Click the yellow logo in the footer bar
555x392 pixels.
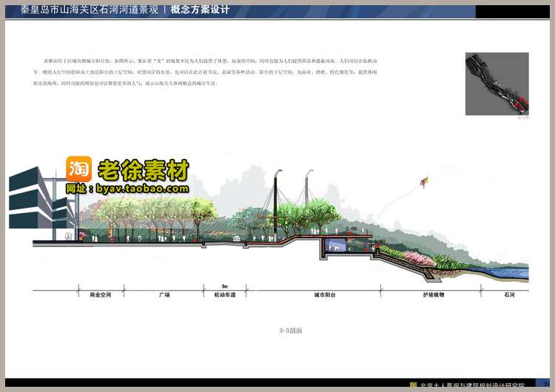[413, 385]
